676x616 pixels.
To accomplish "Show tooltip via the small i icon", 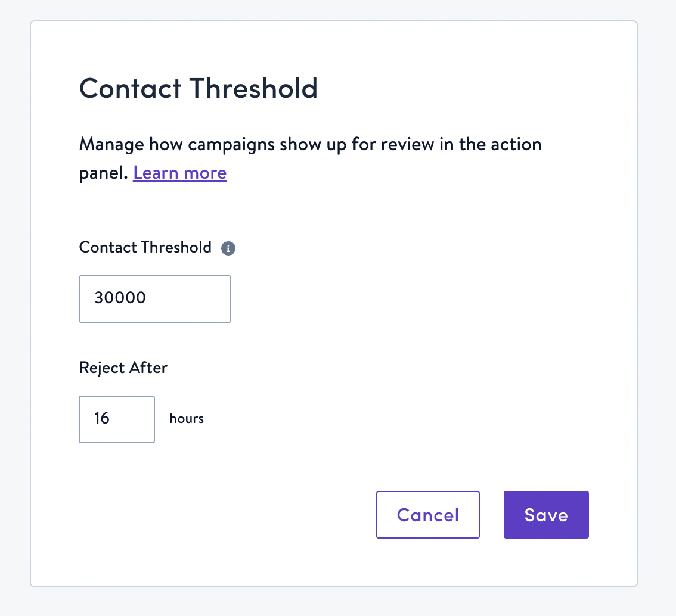I will coord(228,248).
